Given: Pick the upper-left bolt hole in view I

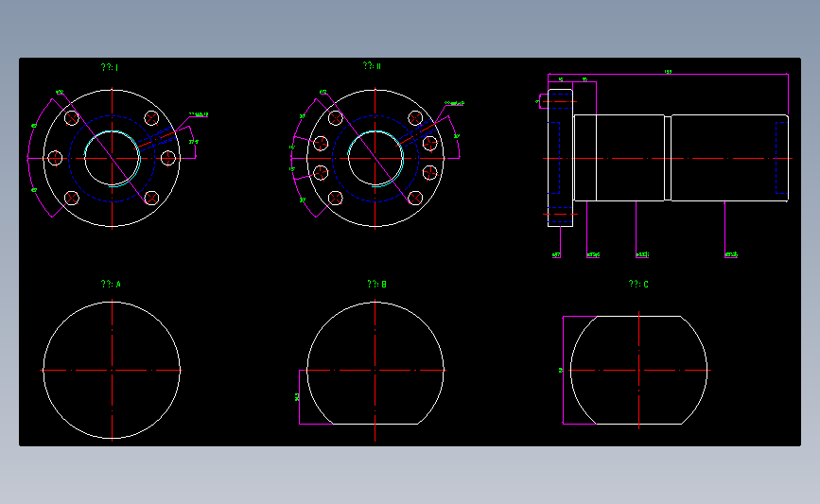Looking at the screenshot, I should (72, 117).
